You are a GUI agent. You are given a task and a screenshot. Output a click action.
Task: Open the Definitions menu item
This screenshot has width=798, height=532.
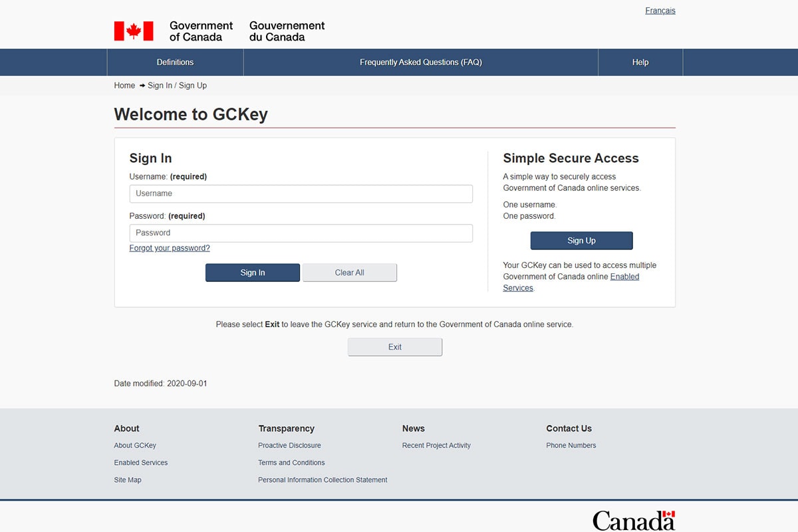(175, 62)
